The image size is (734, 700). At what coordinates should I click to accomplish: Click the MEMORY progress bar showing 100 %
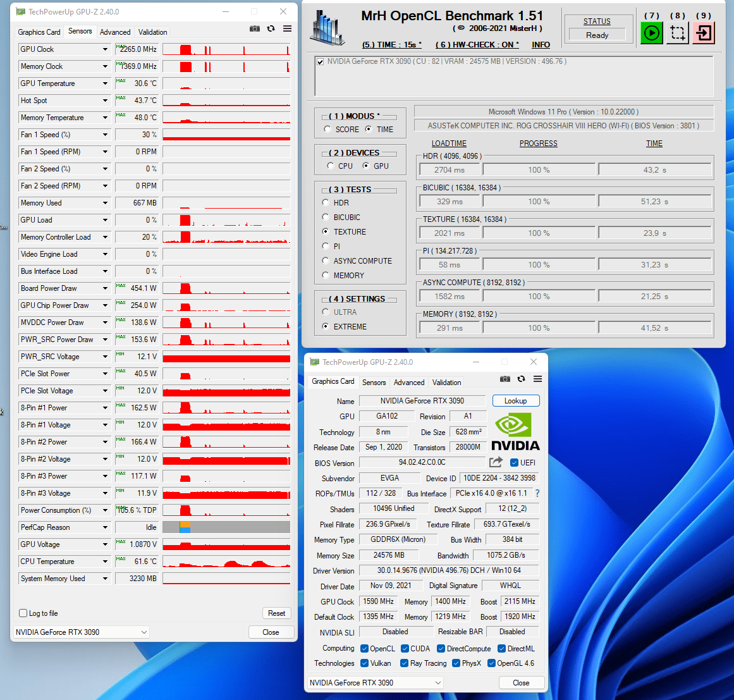pyautogui.click(x=539, y=328)
